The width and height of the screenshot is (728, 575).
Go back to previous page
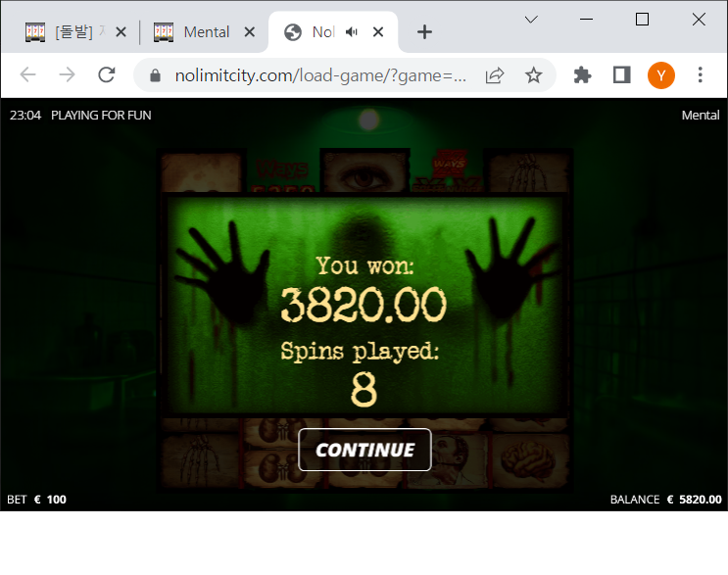(27, 74)
